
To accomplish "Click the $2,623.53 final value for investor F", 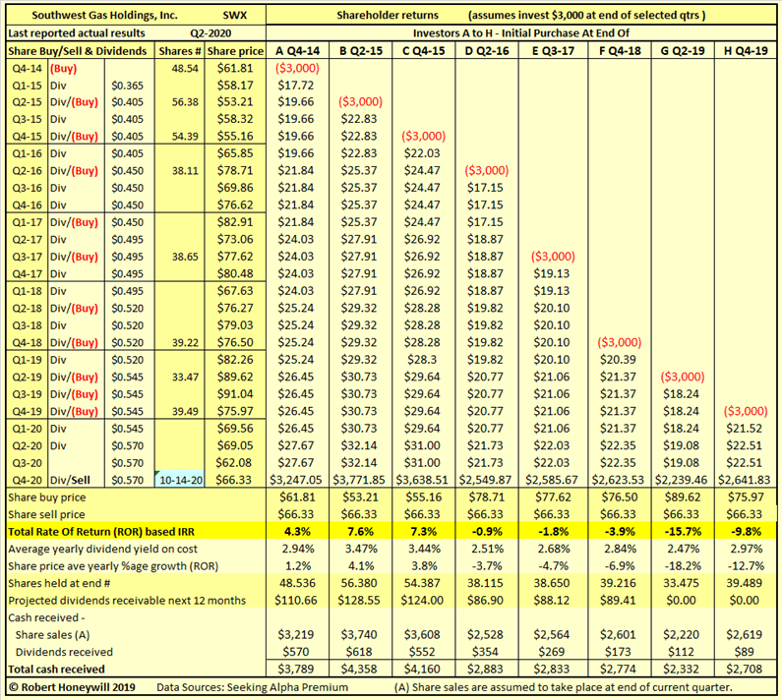I will 618,480.
